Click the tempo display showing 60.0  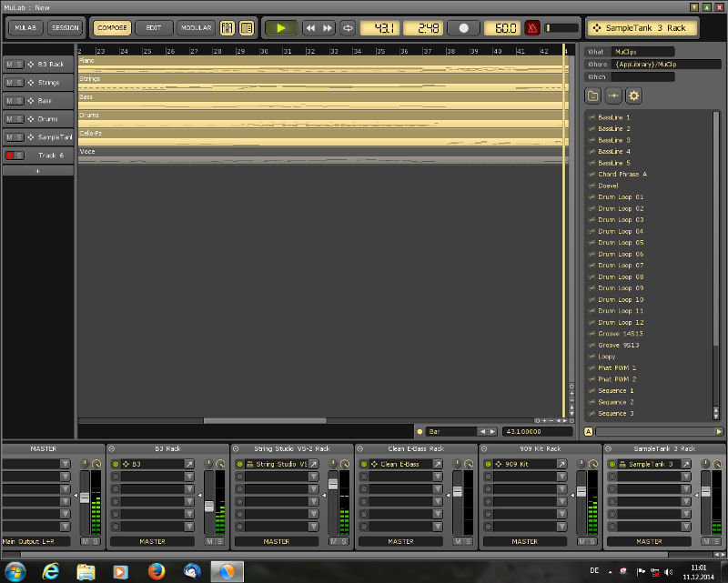click(x=503, y=28)
